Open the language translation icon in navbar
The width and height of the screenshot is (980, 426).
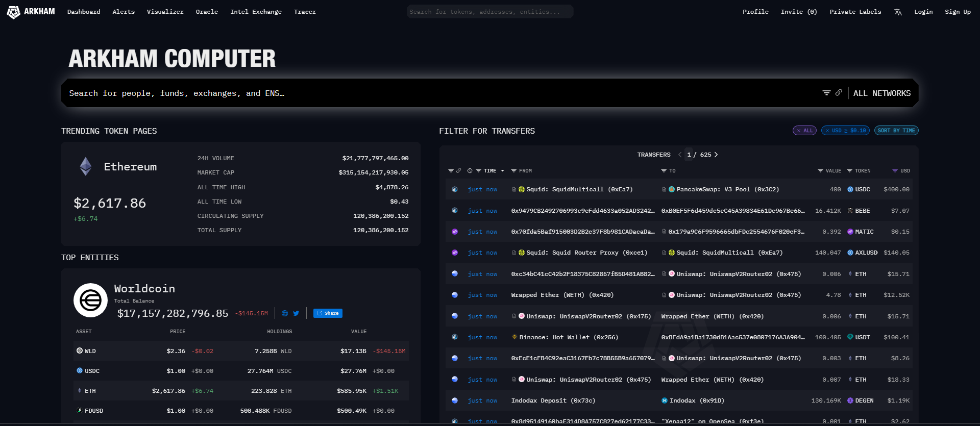coord(898,12)
